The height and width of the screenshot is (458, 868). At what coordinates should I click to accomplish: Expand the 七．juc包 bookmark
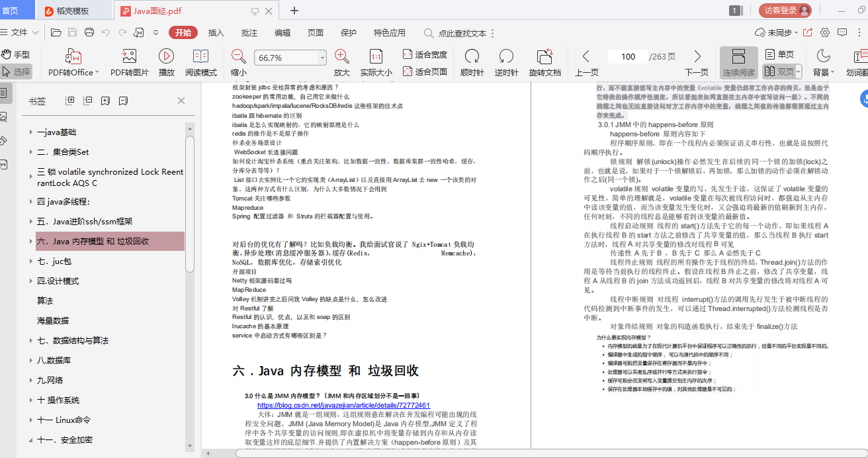[x=30, y=261]
